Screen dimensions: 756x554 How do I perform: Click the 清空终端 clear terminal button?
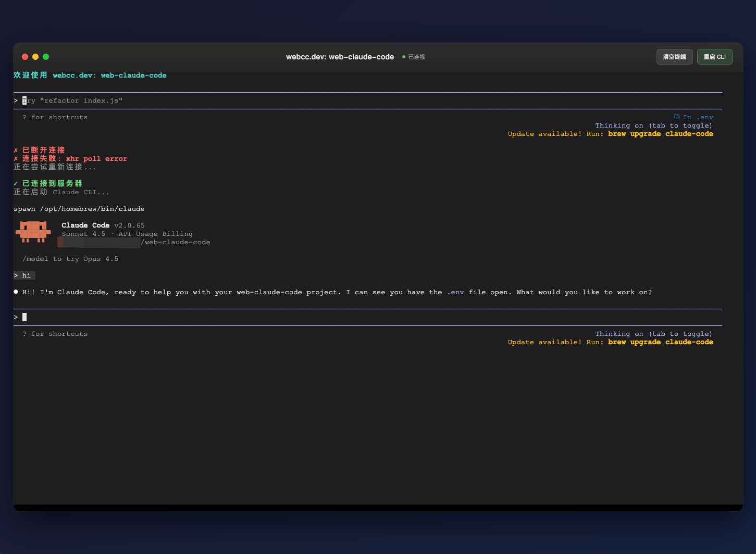[674, 57]
